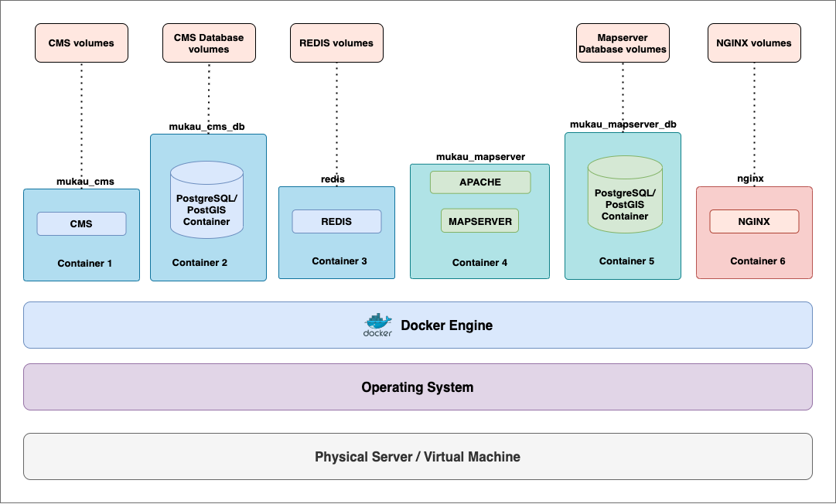Select the CMS volumes box
This screenshot has height=504, width=836.
[x=81, y=43]
